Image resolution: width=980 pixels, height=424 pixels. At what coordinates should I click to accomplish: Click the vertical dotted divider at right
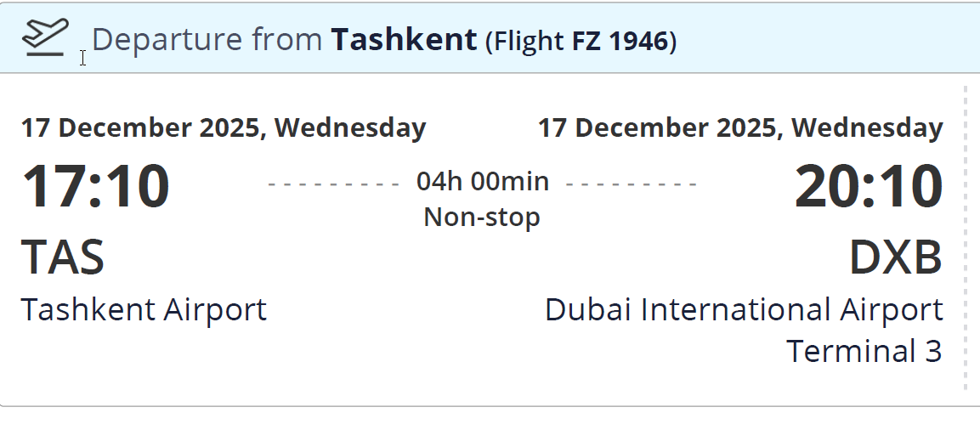966,238
